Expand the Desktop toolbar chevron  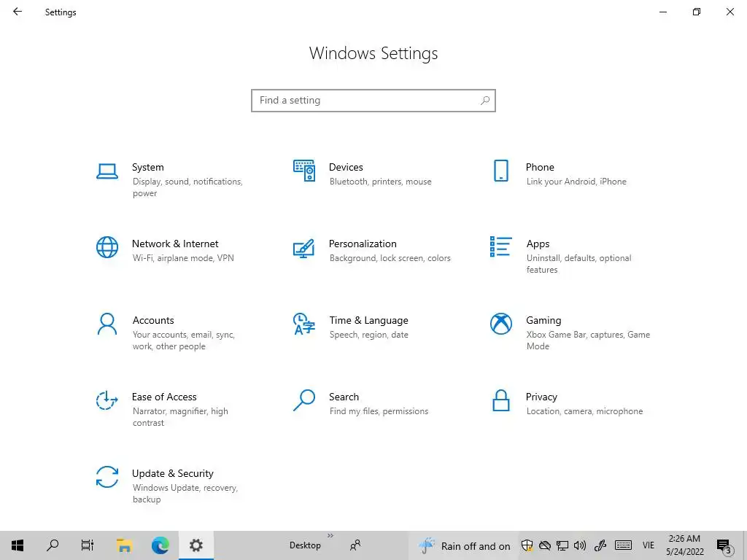point(330,536)
